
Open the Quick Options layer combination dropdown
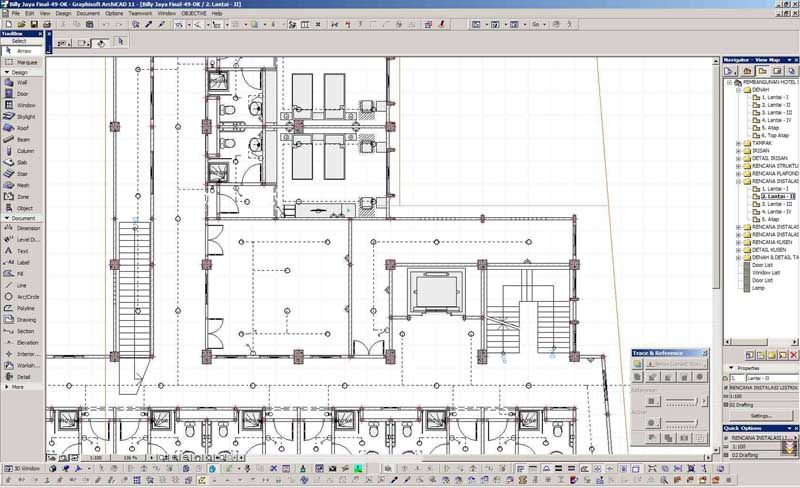tap(761, 438)
